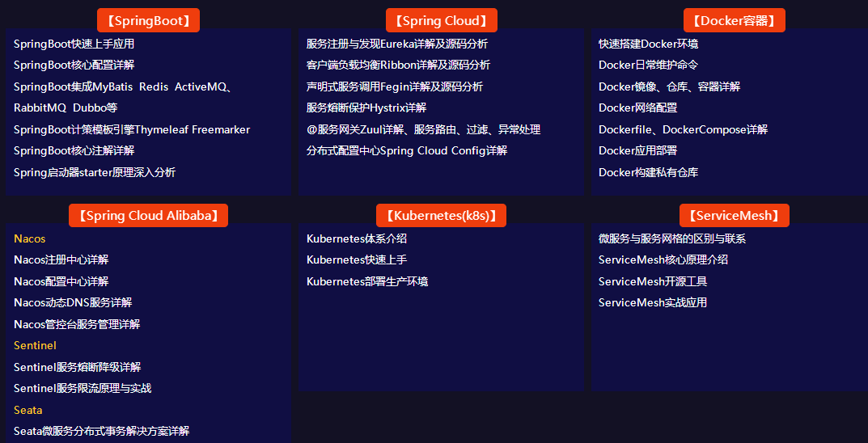The image size is (868, 443).
Task: Open Spring启动器starter原理深入分析 item
Action: (x=94, y=172)
